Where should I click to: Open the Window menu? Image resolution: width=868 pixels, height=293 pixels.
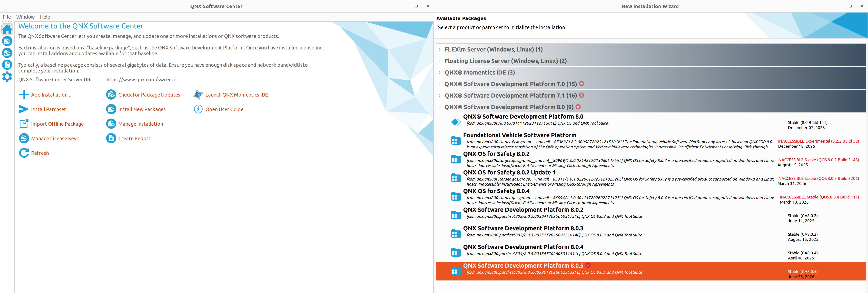click(x=25, y=17)
